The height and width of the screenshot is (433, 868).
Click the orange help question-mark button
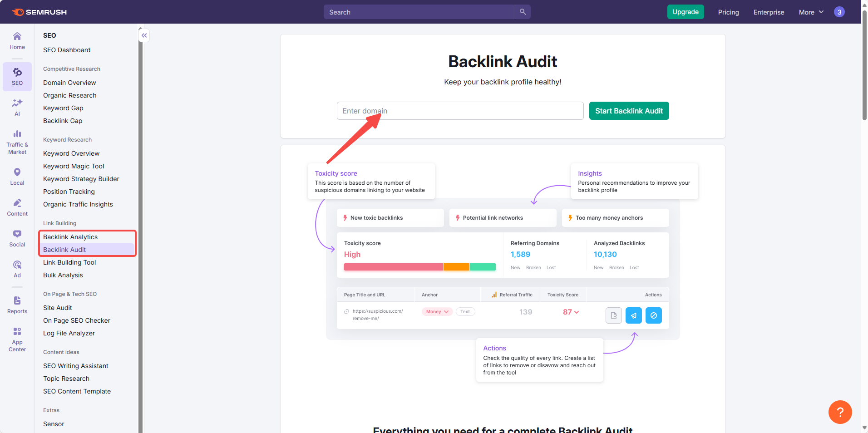(x=840, y=412)
